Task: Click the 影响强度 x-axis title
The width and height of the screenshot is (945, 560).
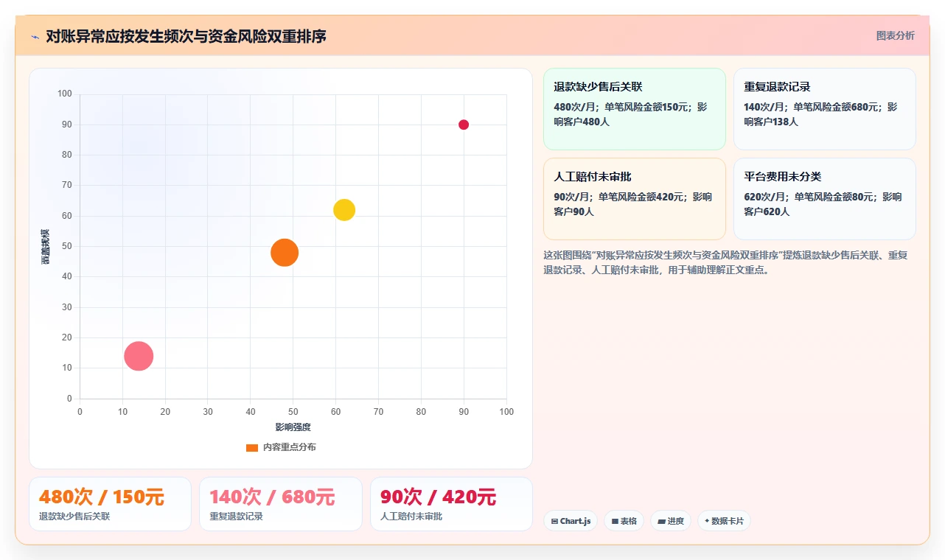Action: (293, 427)
